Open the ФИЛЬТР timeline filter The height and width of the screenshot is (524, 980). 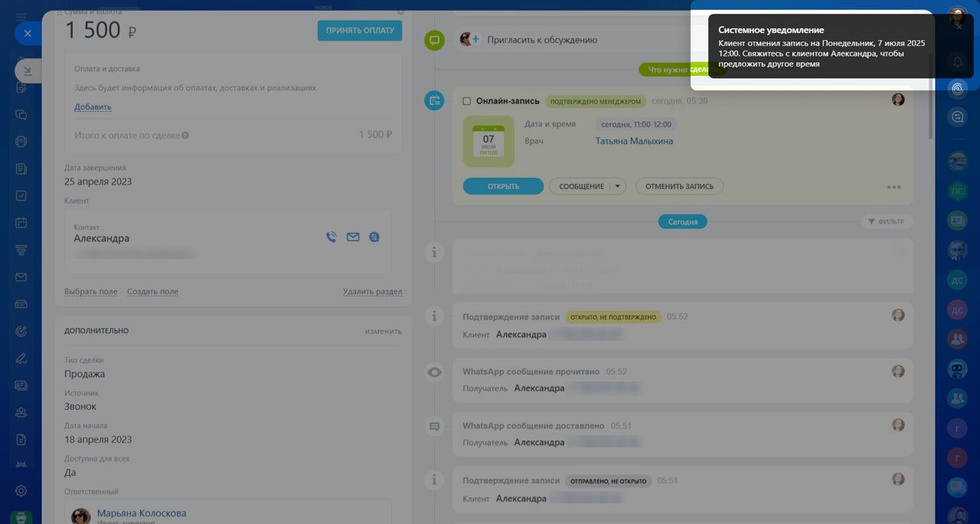pyautogui.click(x=887, y=221)
